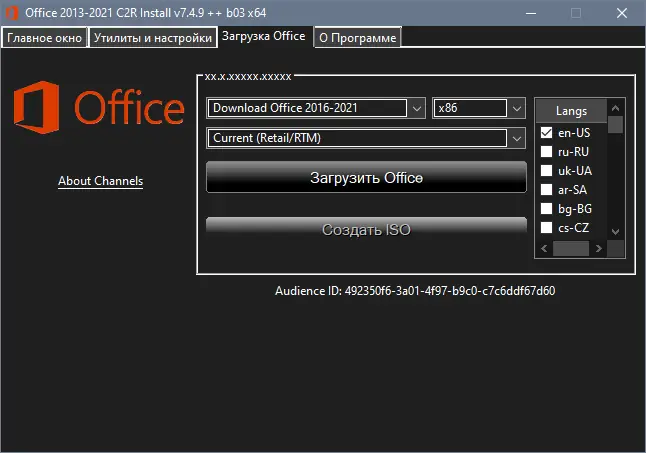This screenshot has width=646, height=453.
Task: Click the Audience ID text
Action: pyautogui.click(x=415, y=291)
